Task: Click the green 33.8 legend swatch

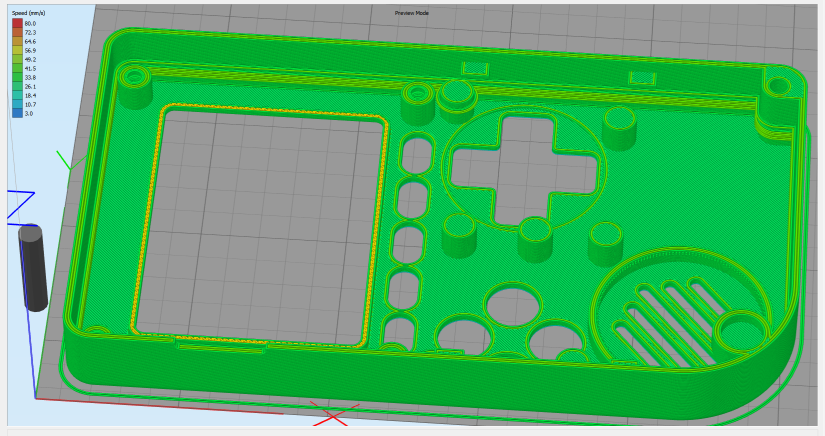Action: 17,77
